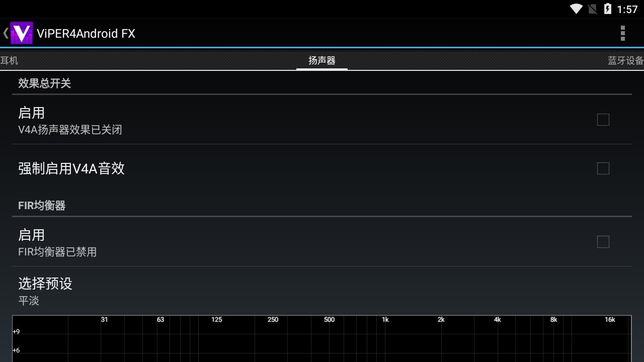Tap the ViPER4Android FX title text
644x362 pixels.
[x=86, y=34]
